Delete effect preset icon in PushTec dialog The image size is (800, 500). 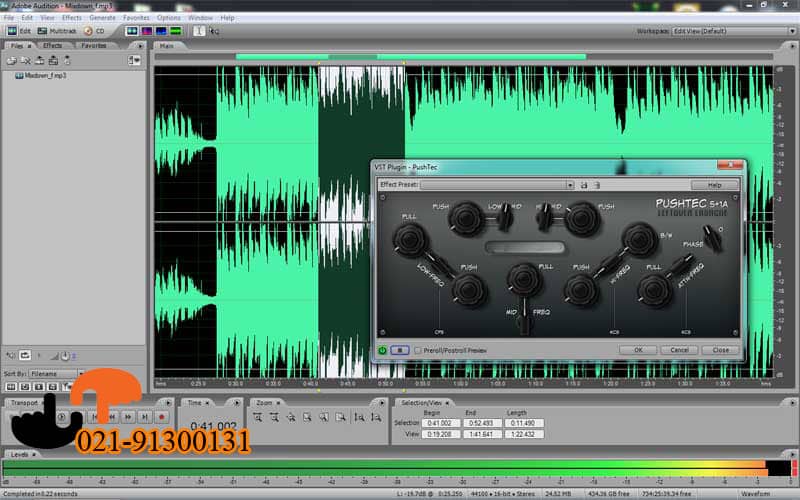(x=596, y=185)
